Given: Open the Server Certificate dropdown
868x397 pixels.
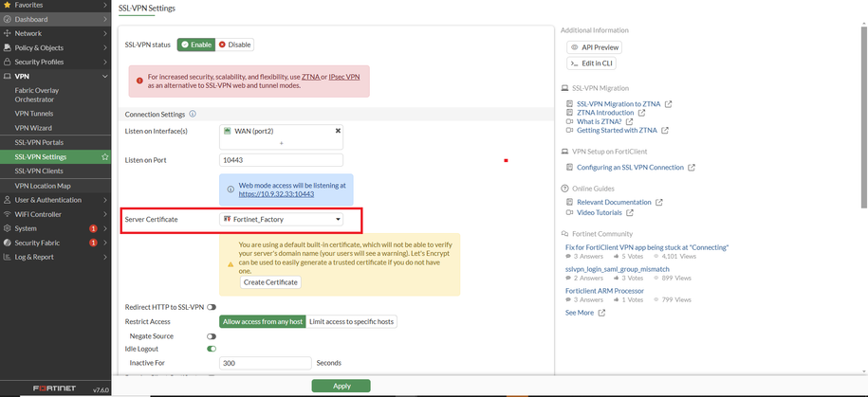Looking at the screenshot, I should click(281, 220).
